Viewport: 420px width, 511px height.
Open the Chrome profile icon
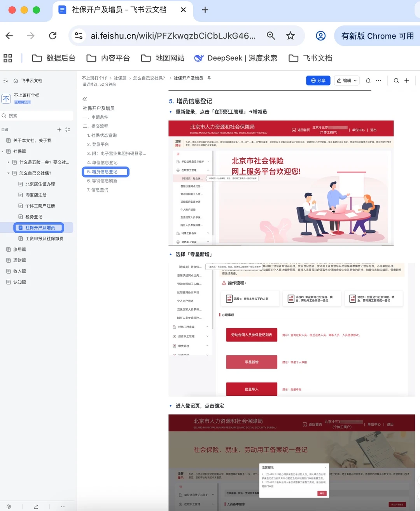(320, 36)
